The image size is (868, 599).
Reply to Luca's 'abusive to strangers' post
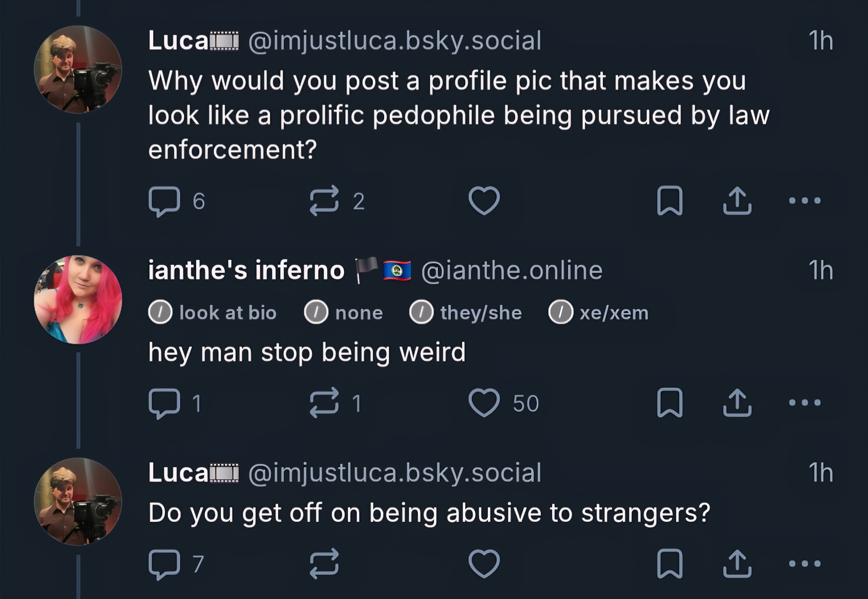point(164,564)
